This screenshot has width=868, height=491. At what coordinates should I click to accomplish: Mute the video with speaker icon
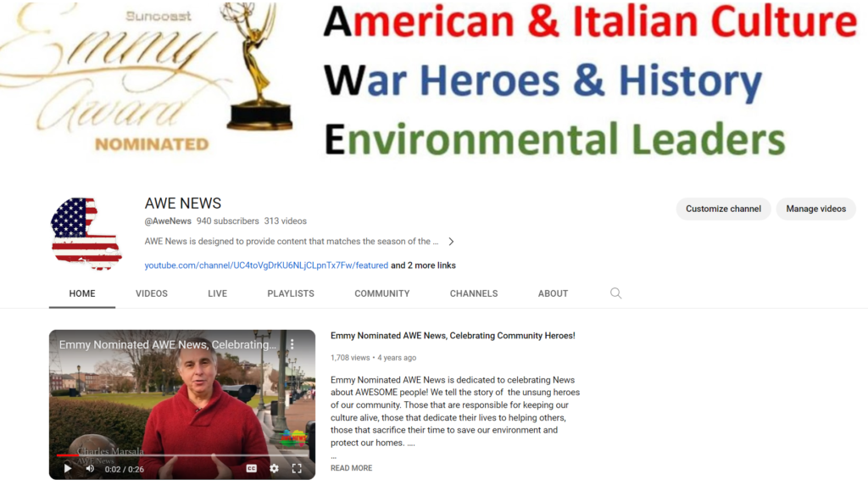(x=90, y=468)
